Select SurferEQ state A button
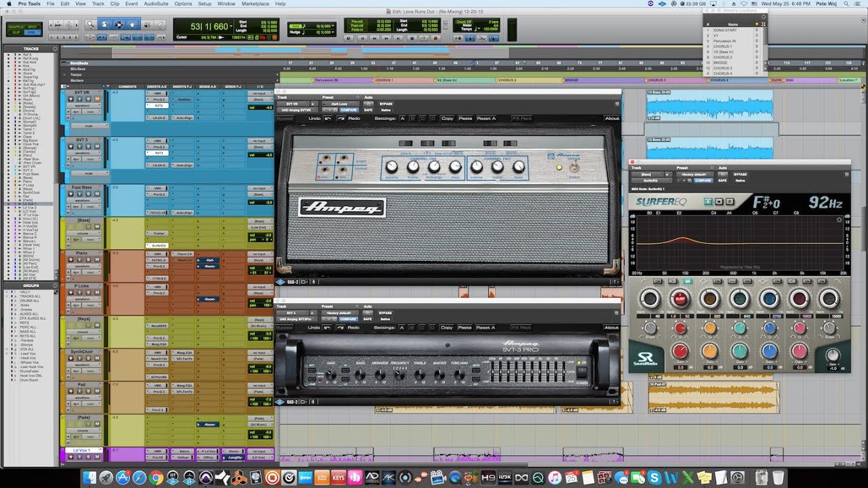868x488 pixels. point(708,201)
